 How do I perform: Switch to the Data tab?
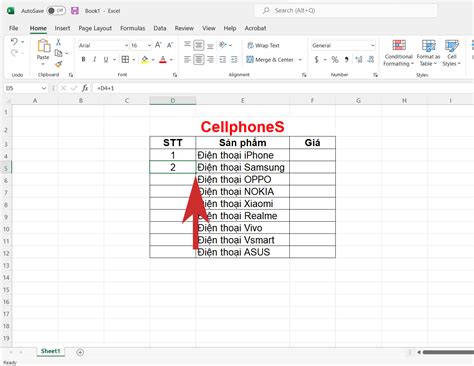tap(160, 28)
